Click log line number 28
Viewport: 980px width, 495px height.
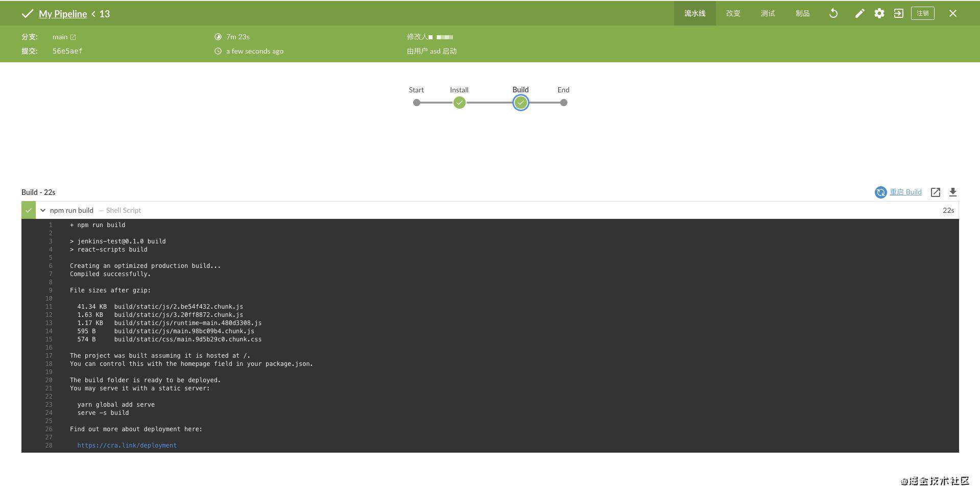(49, 445)
